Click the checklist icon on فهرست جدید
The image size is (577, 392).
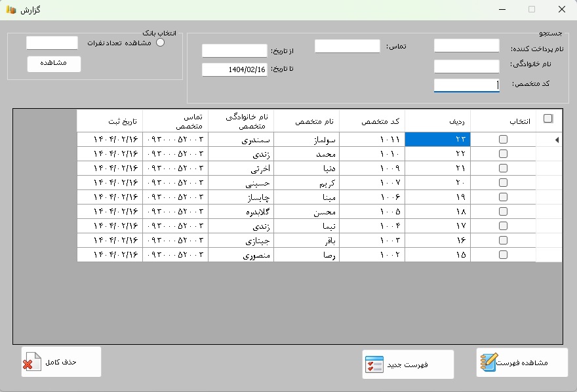click(374, 365)
